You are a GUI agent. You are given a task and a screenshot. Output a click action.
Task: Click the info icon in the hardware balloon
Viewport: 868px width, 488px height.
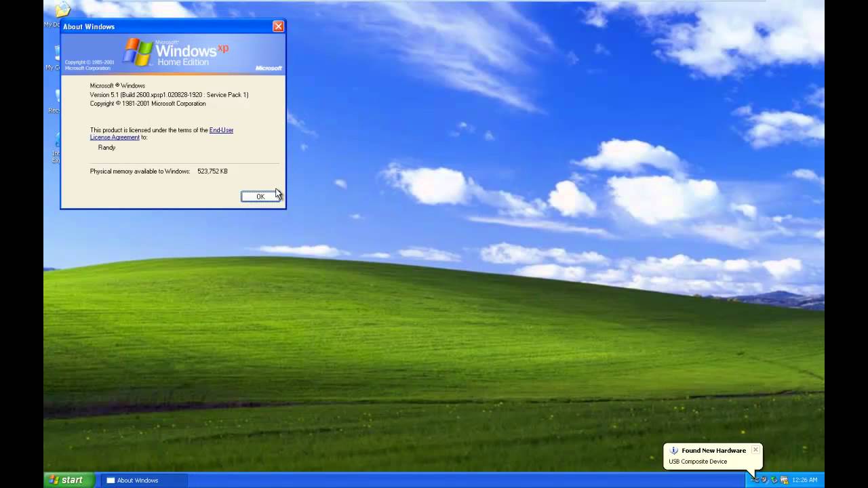pos(673,451)
